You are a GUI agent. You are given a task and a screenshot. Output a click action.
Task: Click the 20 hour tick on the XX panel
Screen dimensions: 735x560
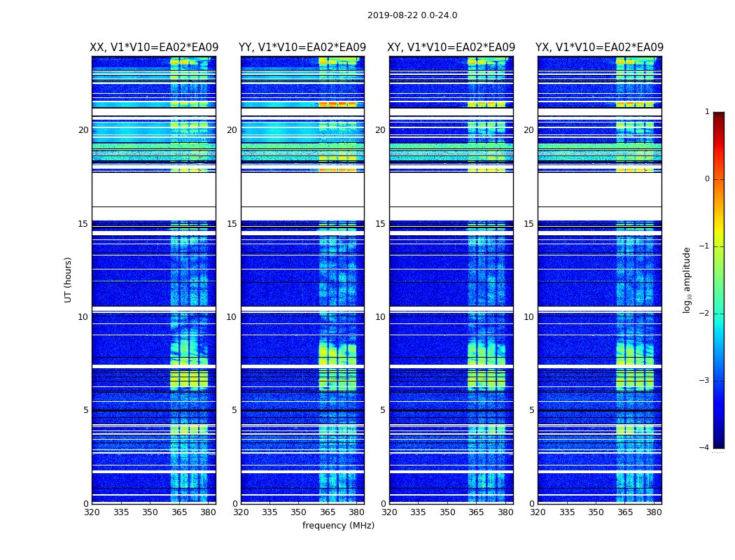coord(83,130)
